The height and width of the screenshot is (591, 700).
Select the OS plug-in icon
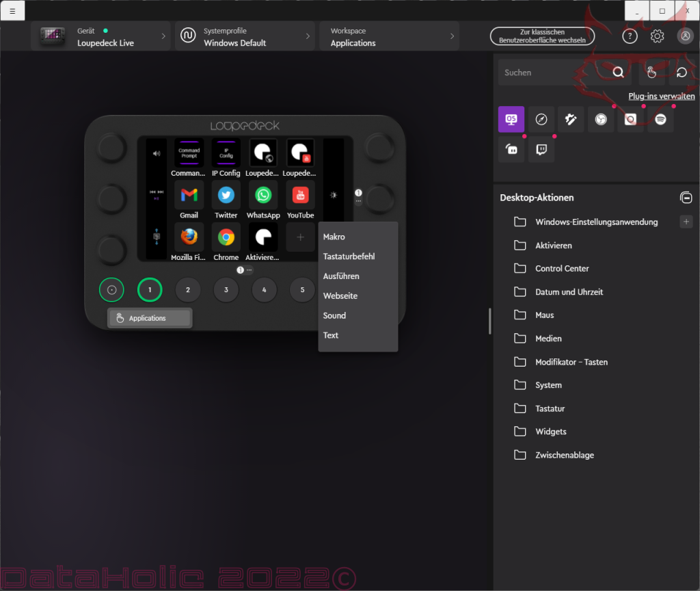pyautogui.click(x=511, y=119)
